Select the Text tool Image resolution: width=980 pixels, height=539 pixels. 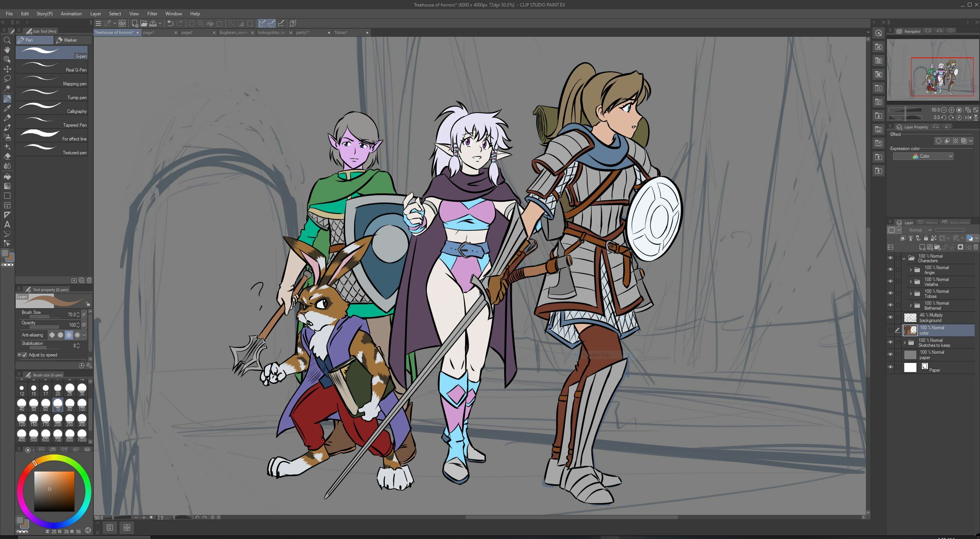pos(7,225)
